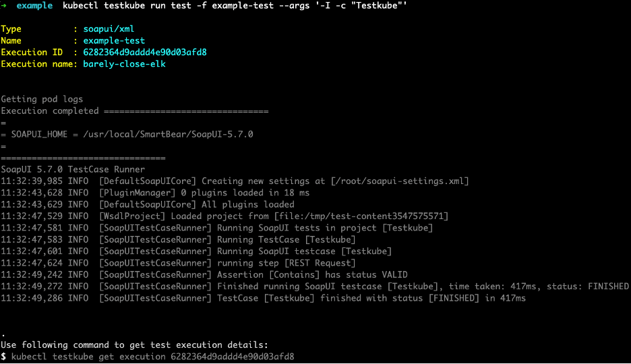Click the example-test name value
This screenshot has width=631, height=364.
point(114,40)
